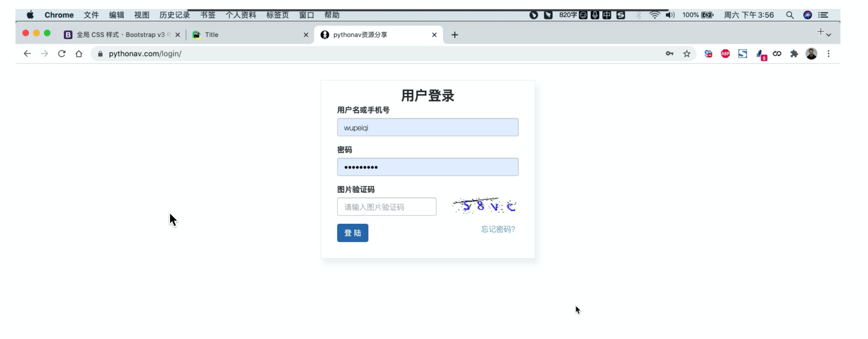Click the menu bar clock 周六 下午3:56

pos(749,15)
